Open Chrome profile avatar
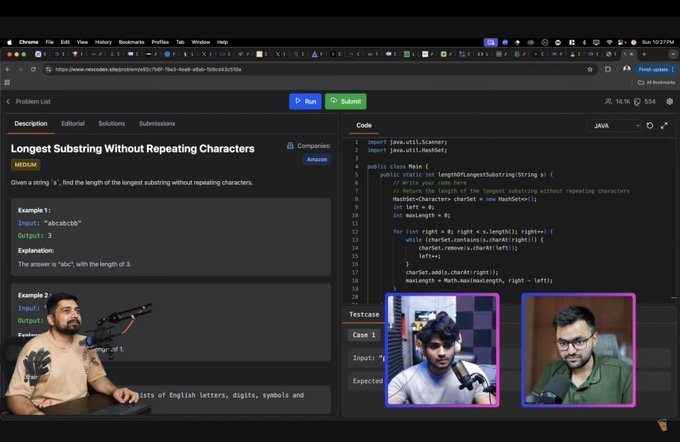The image size is (680, 442). [x=627, y=69]
